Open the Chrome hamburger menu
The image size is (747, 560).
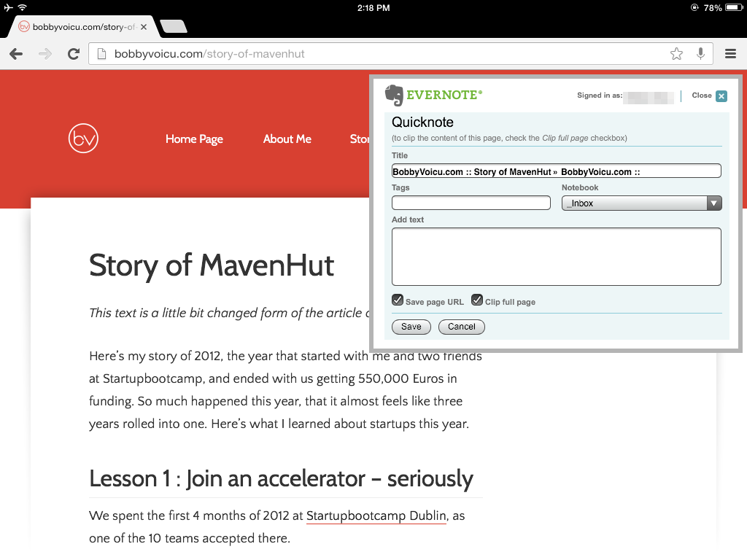coord(731,54)
